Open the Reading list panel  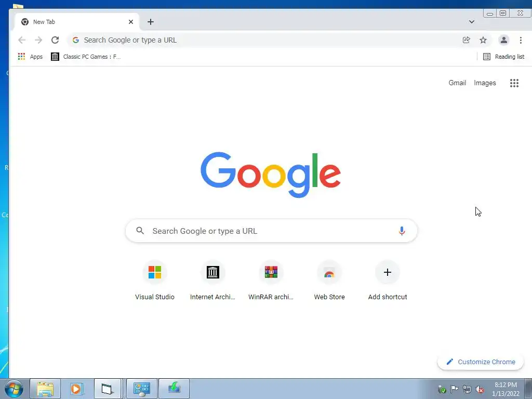[x=503, y=57]
